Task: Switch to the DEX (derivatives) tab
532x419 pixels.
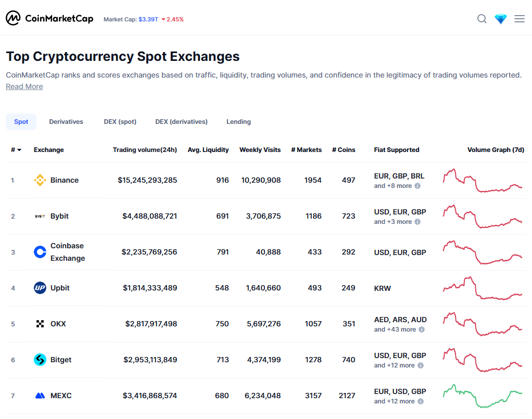Action: [182, 122]
